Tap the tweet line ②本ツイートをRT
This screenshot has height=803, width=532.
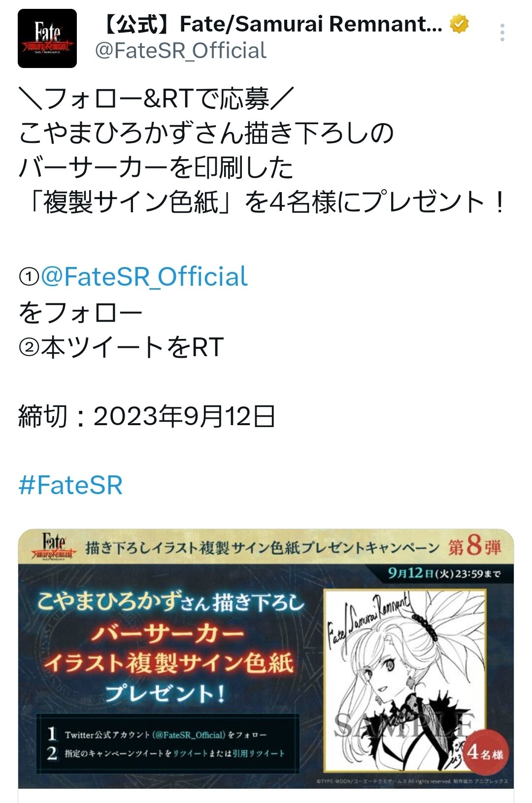[x=121, y=347]
